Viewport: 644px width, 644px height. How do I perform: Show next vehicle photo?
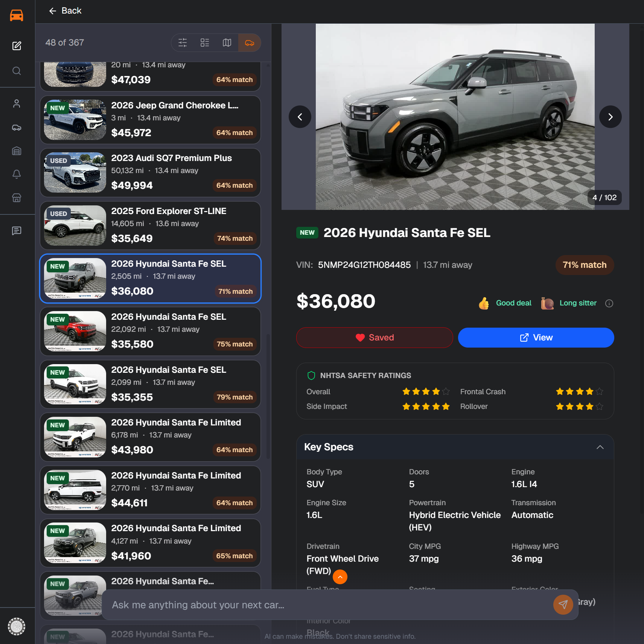pos(610,117)
